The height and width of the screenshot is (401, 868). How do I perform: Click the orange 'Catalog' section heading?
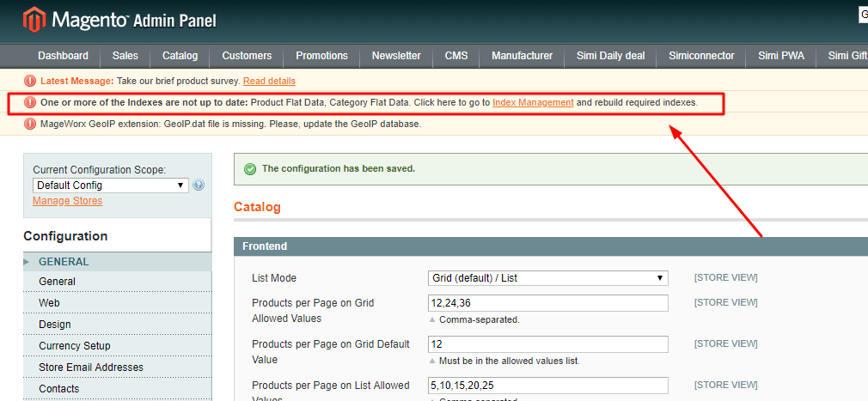coord(258,208)
